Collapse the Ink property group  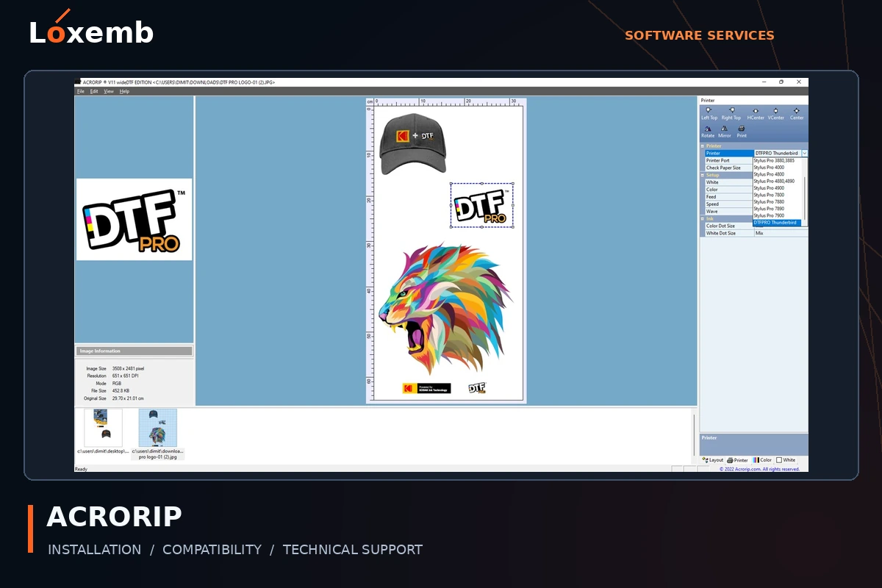[x=702, y=218]
